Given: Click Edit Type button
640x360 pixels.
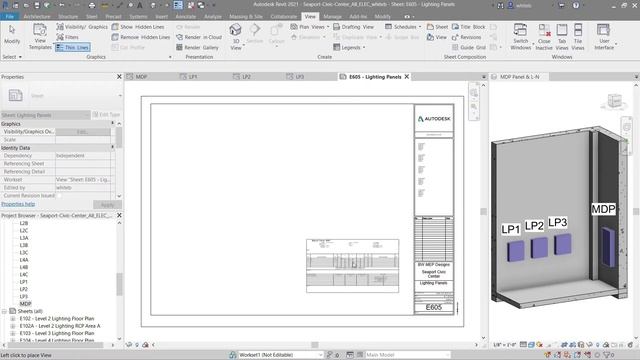Looking at the screenshot, I should [106, 115].
